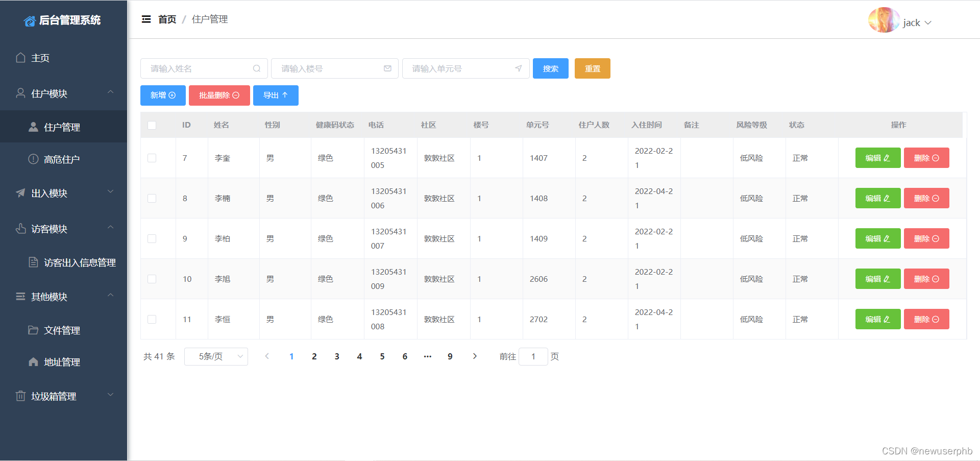980x461 pixels.
Task: Click the pagination ellipsis more button
Action: point(428,356)
